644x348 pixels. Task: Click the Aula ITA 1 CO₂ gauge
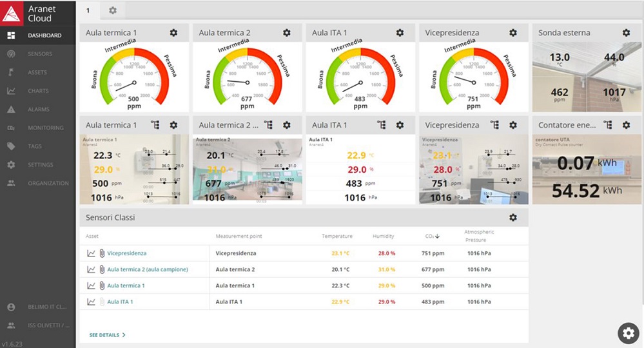click(360, 77)
